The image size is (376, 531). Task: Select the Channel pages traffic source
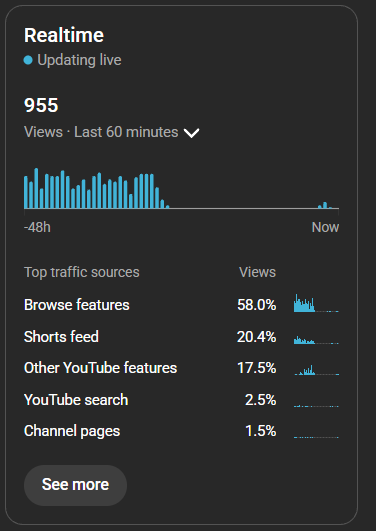pyautogui.click(x=72, y=431)
